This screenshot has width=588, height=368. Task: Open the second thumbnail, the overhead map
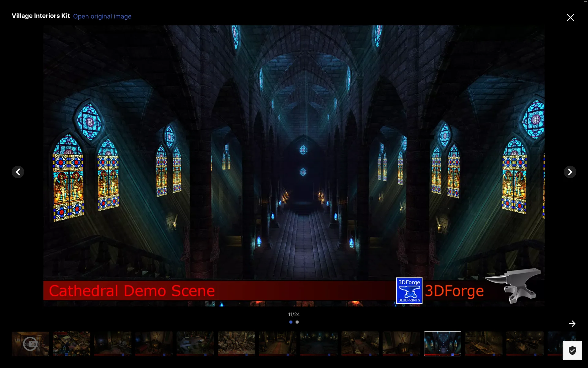point(71,343)
